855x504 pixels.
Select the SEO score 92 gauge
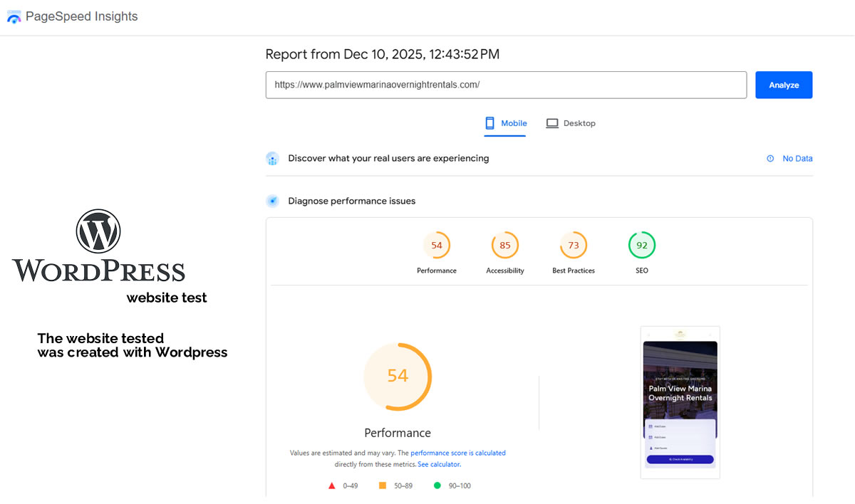coord(642,246)
